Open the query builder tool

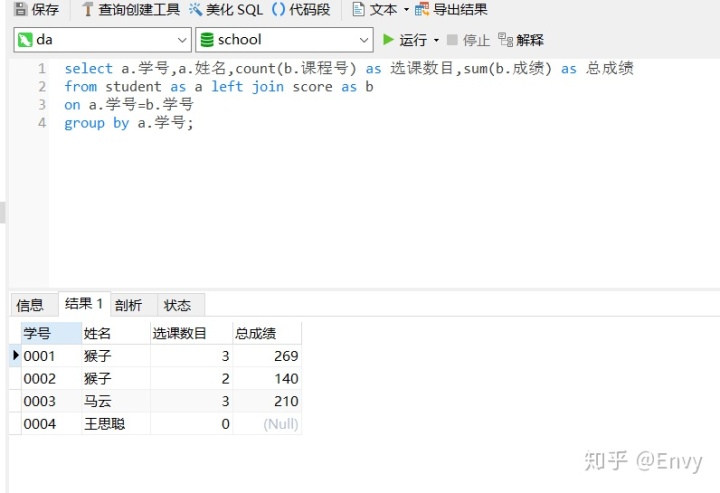[x=130, y=9]
